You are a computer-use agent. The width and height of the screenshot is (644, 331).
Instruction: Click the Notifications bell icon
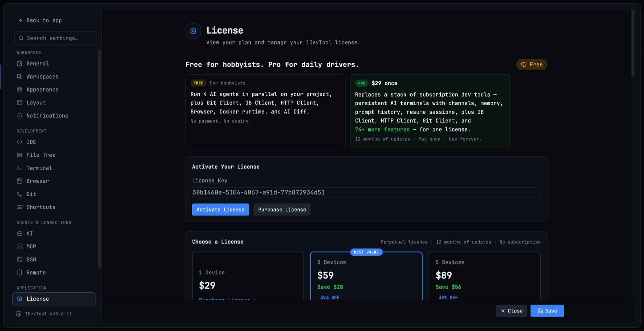[20, 116]
